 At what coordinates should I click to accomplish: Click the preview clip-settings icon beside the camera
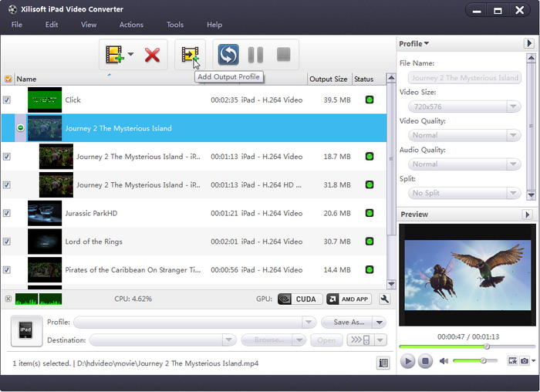(x=512, y=360)
